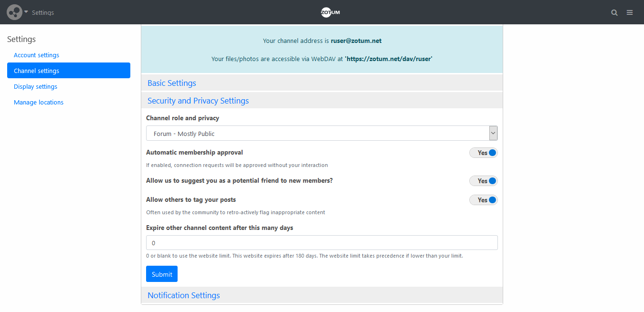Open search with the magnifier icon
The height and width of the screenshot is (312, 644).
(x=614, y=13)
